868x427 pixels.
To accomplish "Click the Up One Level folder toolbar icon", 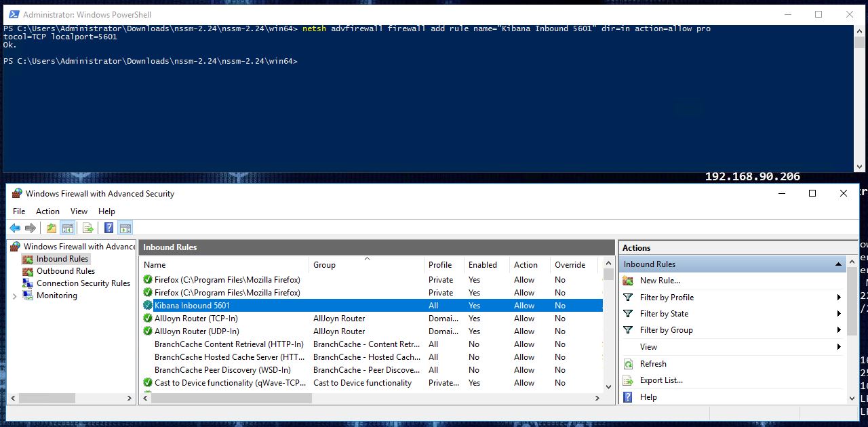I will point(52,228).
